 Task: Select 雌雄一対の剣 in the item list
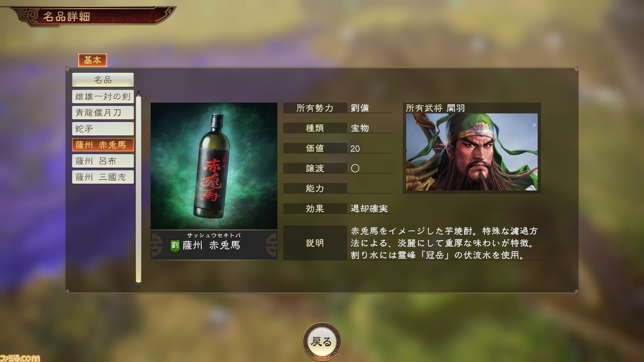click(103, 96)
